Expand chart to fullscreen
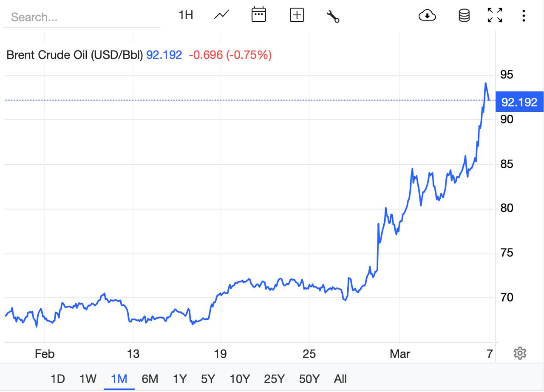The height and width of the screenshot is (392, 544). pyautogui.click(x=495, y=15)
